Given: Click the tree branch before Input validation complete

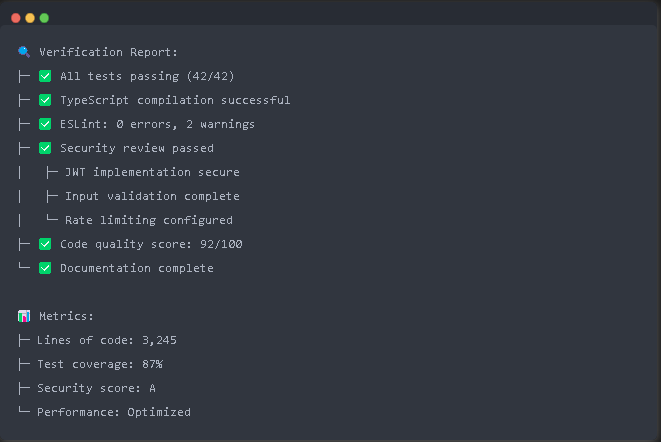Looking at the screenshot, I should click(x=52, y=196).
